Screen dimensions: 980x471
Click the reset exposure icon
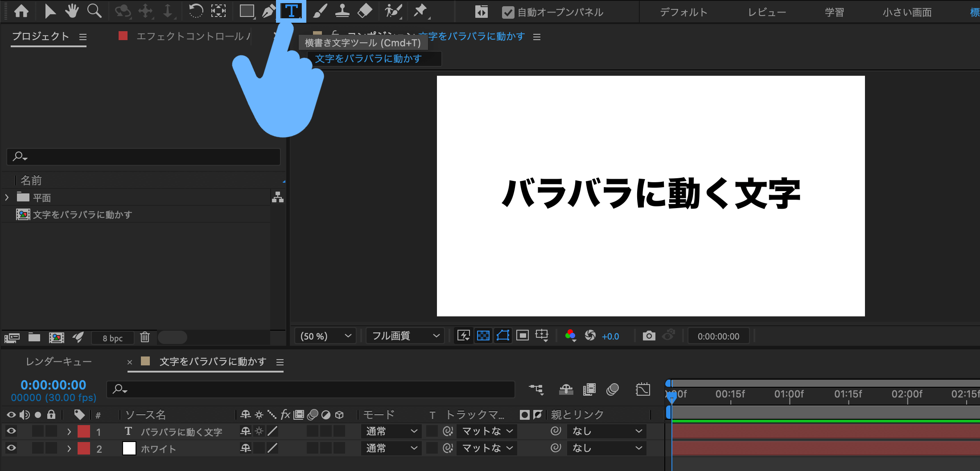(590, 336)
